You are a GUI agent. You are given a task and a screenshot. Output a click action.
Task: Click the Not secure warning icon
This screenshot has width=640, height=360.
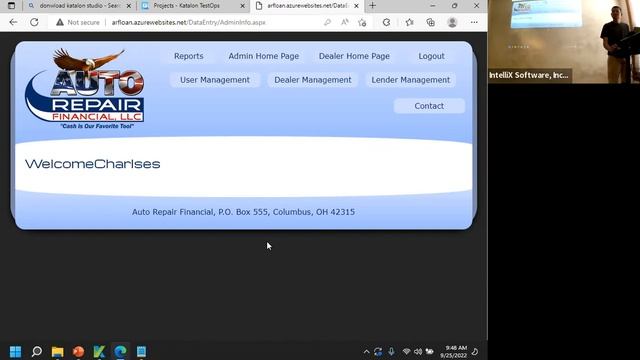(x=60, y=22)
